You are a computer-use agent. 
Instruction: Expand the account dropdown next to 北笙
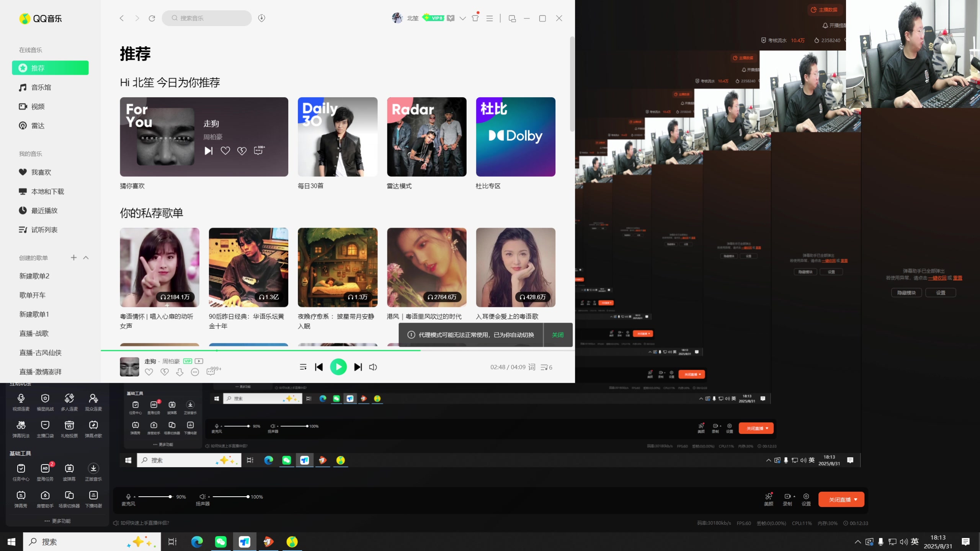(463, 18)
